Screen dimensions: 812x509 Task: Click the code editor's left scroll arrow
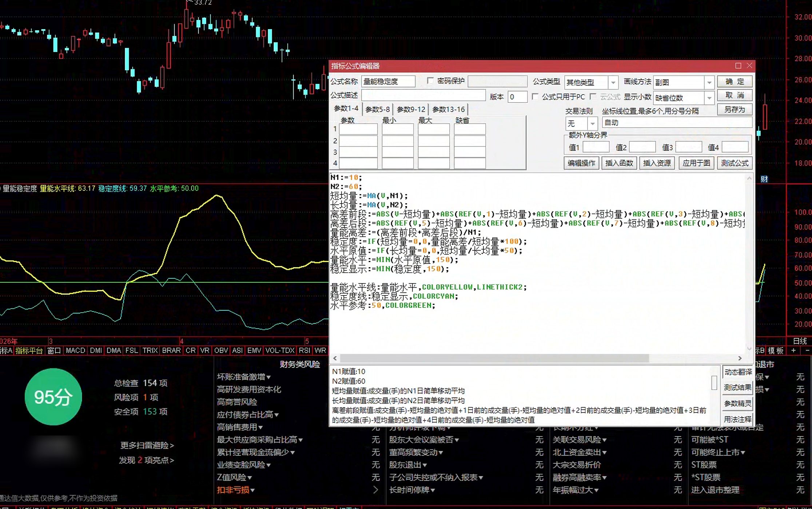click(335, 358)
